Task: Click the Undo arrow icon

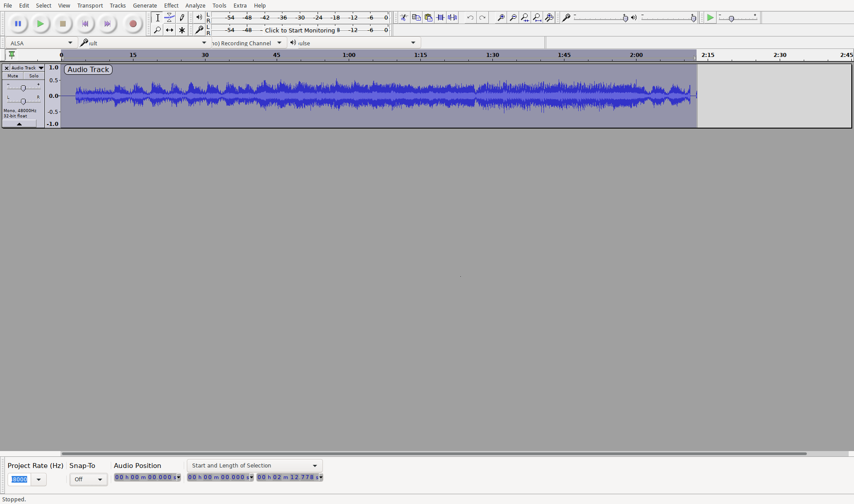Action: [x=470, y=18]
